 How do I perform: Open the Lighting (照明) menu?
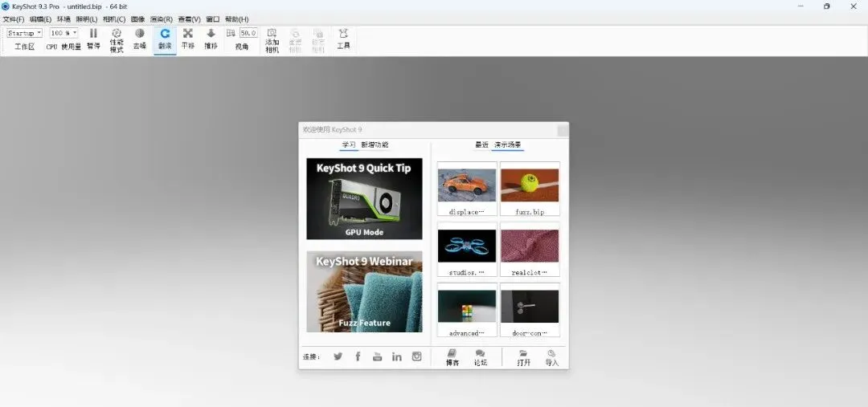click(86, 19)
